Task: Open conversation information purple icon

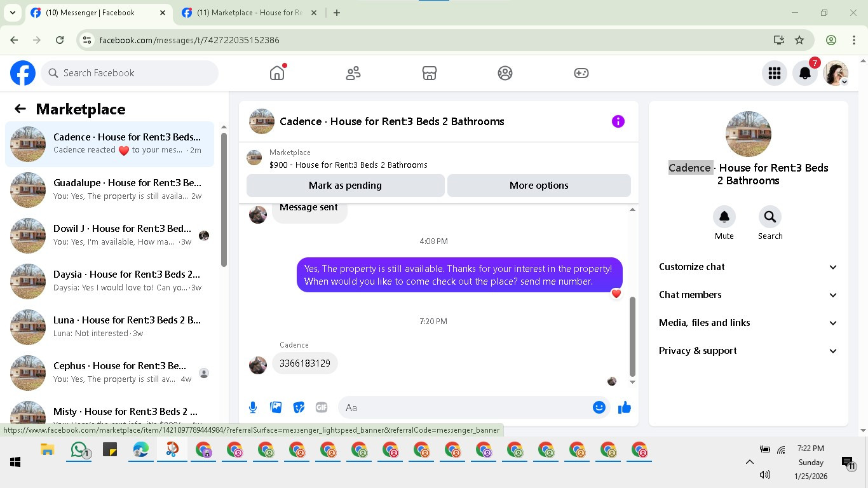Action: click(618, 121)
